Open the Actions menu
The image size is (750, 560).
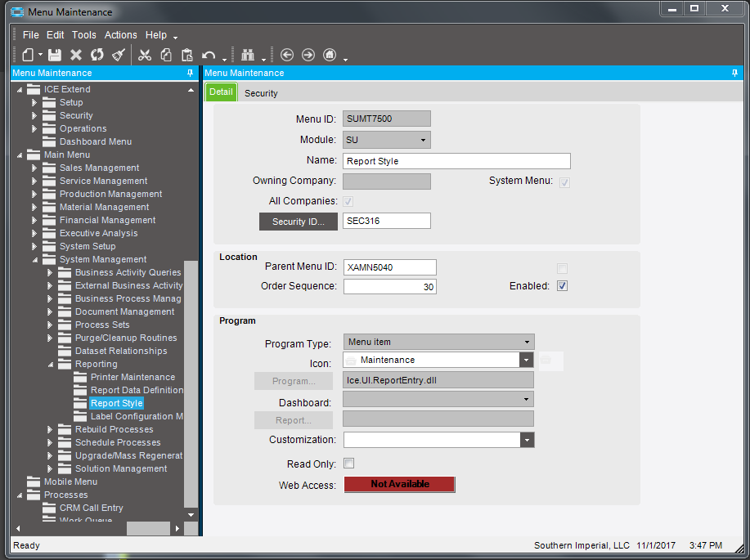click(120, 35)
